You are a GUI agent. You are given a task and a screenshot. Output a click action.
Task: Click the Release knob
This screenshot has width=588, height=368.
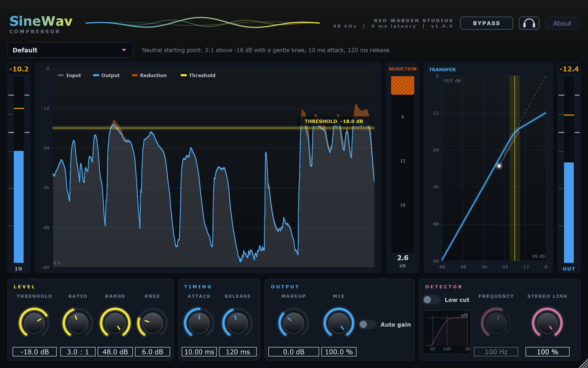[x=237, y=323]
